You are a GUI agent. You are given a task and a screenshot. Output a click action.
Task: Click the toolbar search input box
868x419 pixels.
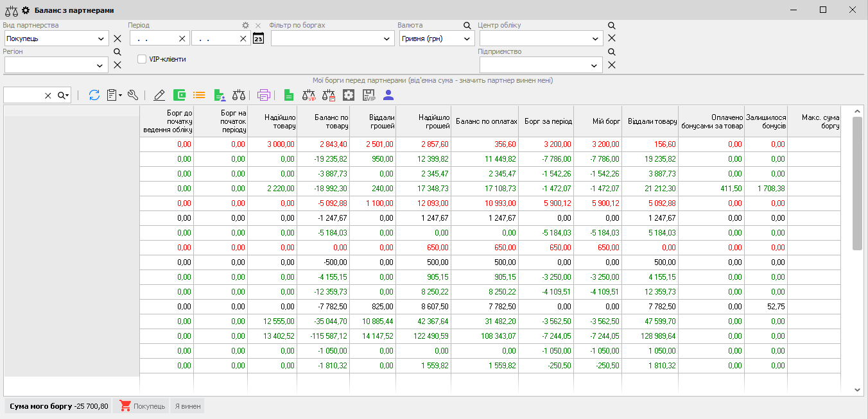24,95
